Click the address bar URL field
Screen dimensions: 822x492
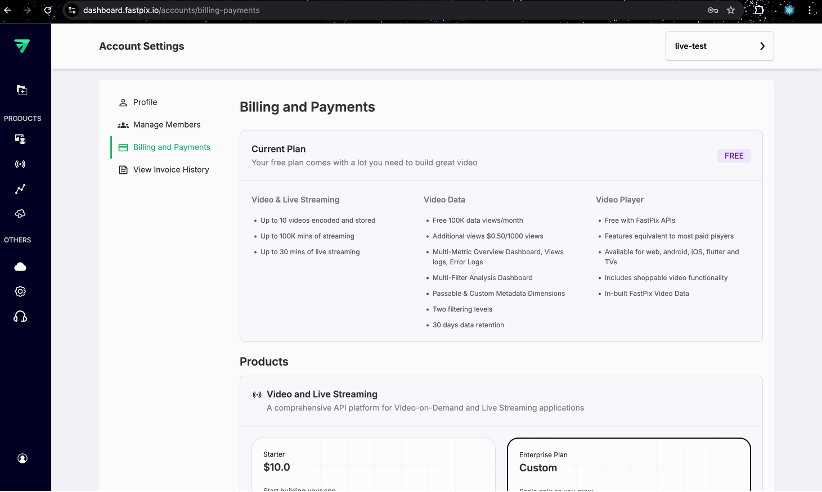(388, 10)
